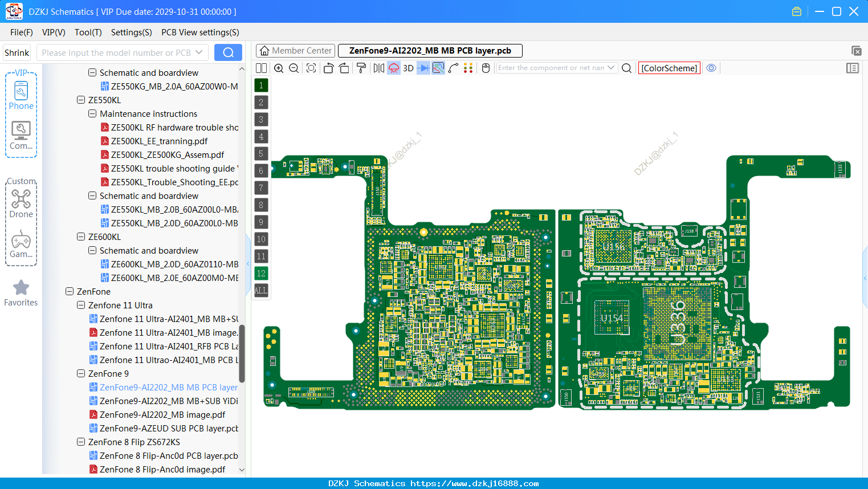Collapse the ZE600KL tree node
The image size is (868, 489).
tap(81, 237)
